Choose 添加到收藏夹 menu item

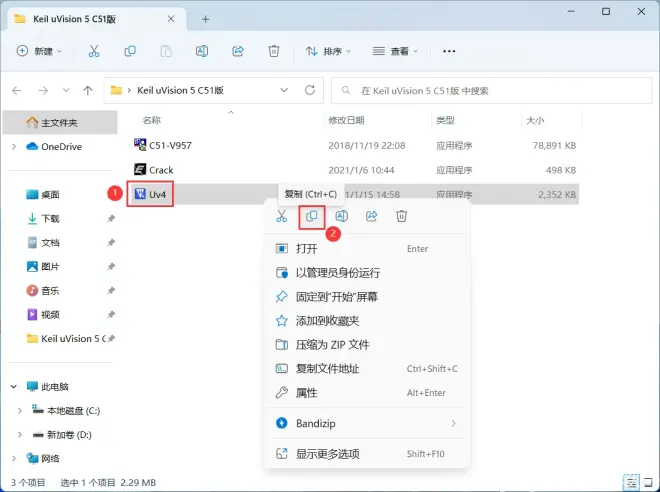(366, 321)
